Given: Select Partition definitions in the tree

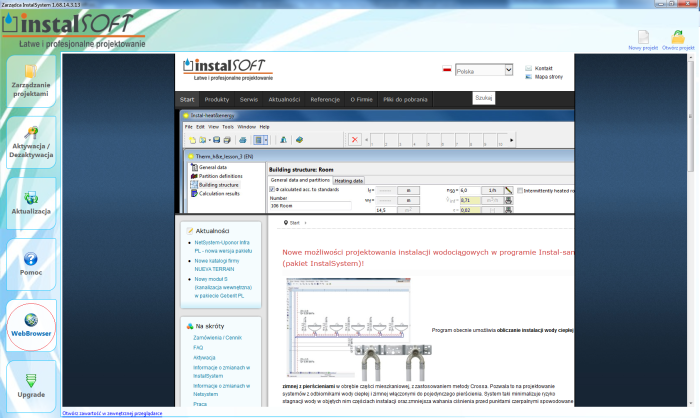Looking at the screenshot, I should coord(221,176).
